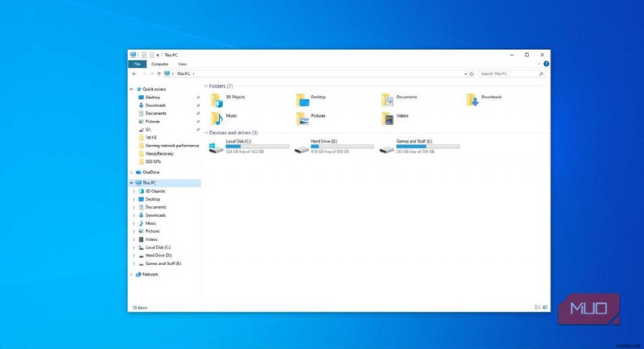Viewport: 644px width, 349px height.
Task: Select the Local Disk (C:) drive icon
Action: [216, 147]
